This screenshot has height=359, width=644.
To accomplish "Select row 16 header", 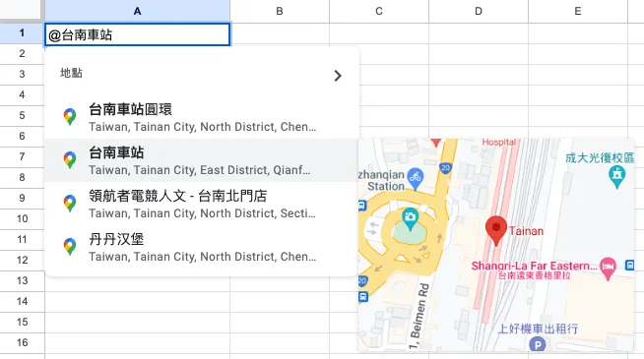I will (22, 342).
